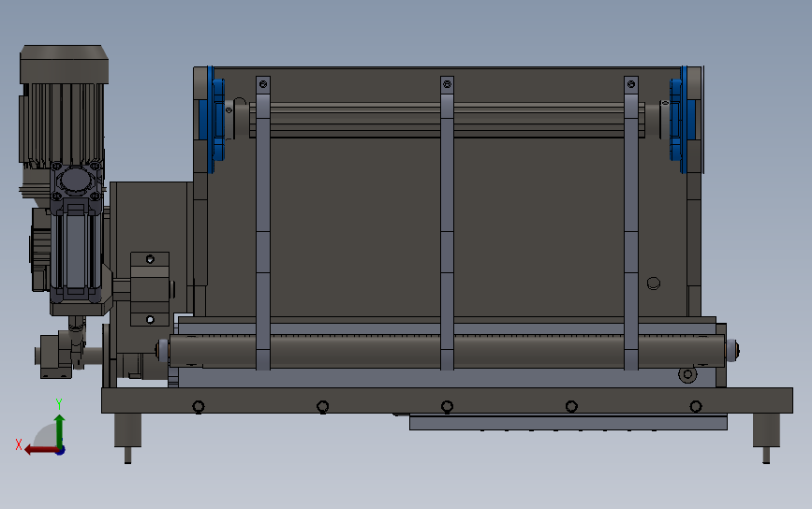
Task: Select the screw atop the right vertical strap
Action: coord(630,84)
